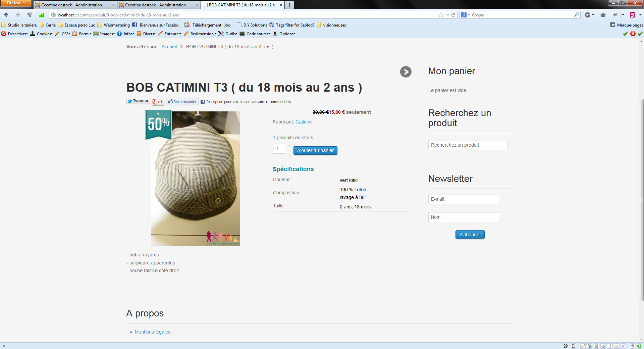The image size is (644, 349).
Task: Click the newsletter Nom field
Action: coord(464,217)
